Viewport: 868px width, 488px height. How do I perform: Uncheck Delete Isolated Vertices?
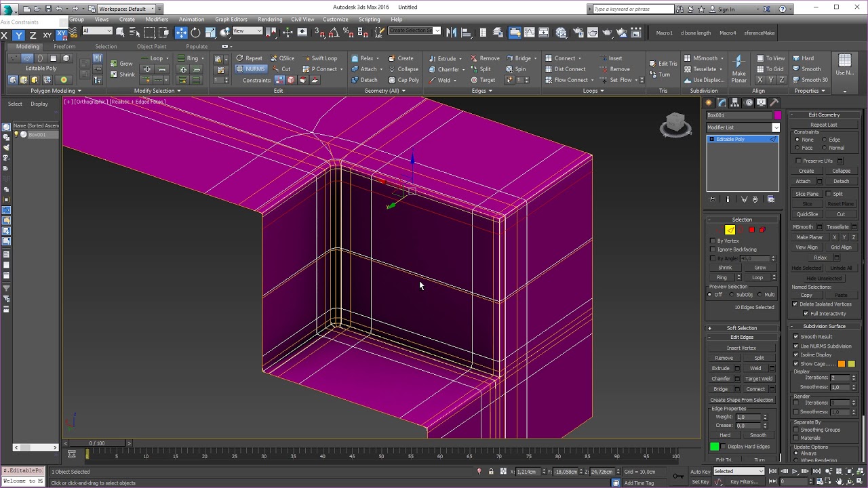(x=795, y=304)
